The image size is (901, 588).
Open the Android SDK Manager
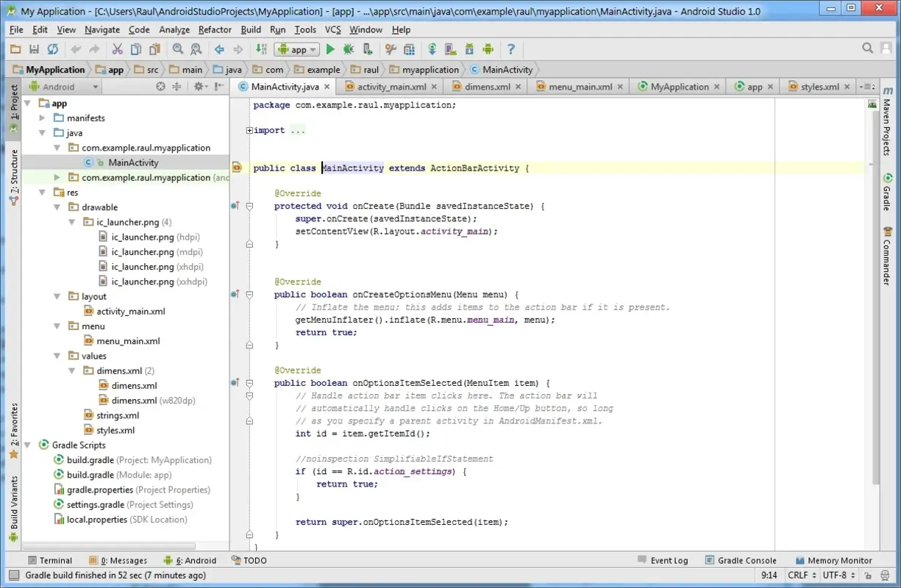pyautogui.click(x=469, y=49)
